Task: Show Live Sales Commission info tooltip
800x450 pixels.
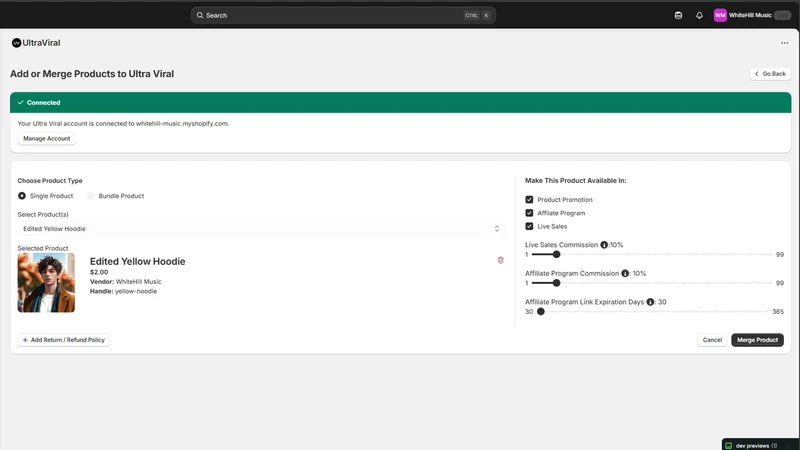Action: coord(604,245)
